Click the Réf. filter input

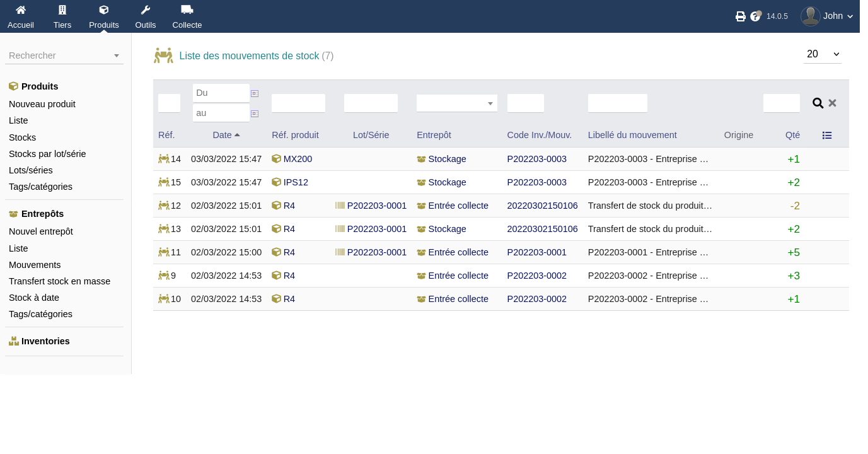point(169,103)
